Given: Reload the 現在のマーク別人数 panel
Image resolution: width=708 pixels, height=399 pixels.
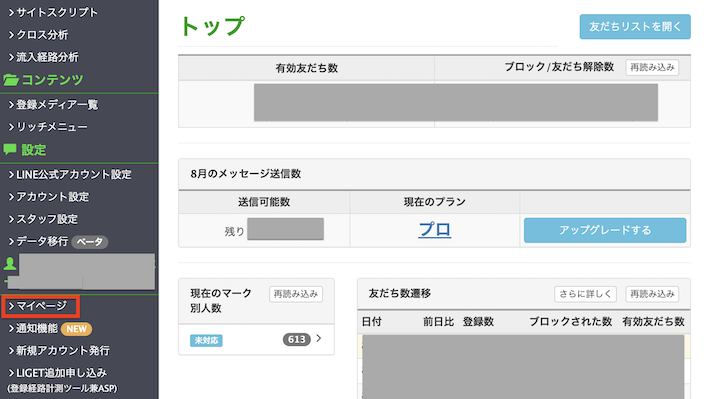Looking at the screenshot, I should click(296, 294).
